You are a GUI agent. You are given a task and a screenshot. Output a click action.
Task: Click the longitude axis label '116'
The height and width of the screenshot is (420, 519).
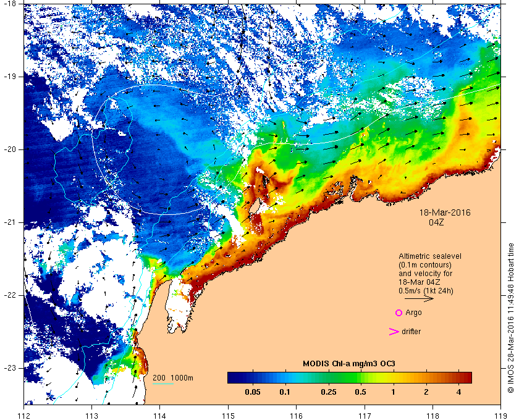(296, 415)
